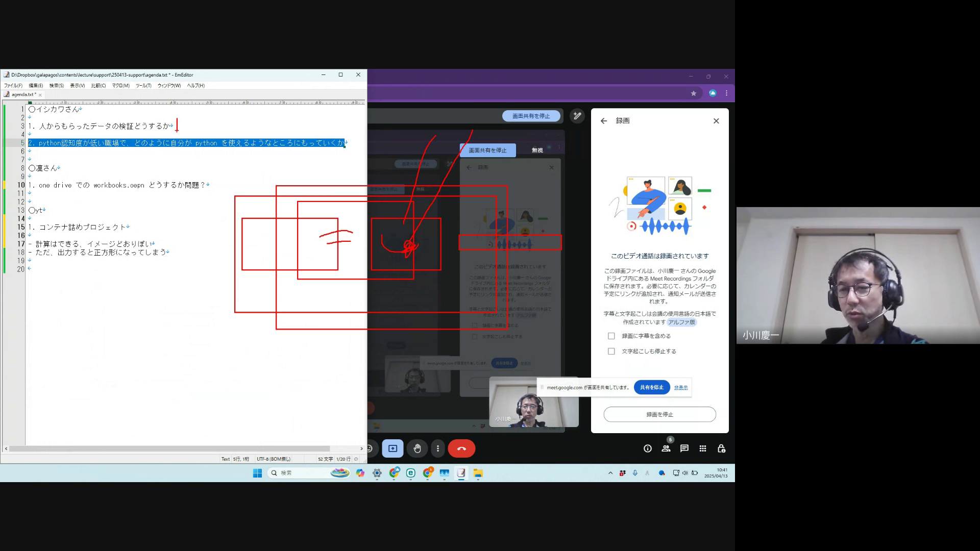This screenshot has width=980, height=551.
Task: Open the meeting details info icon
Action: click(x=647, y=448)
